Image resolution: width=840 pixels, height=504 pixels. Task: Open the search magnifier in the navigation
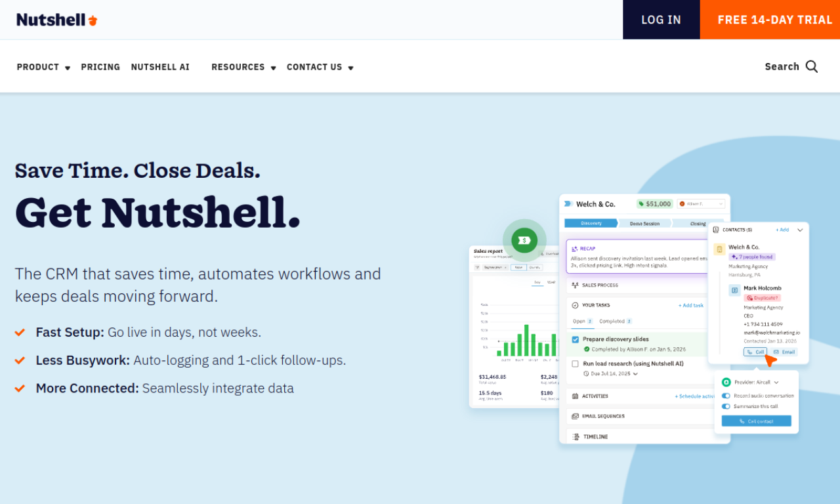812,66
